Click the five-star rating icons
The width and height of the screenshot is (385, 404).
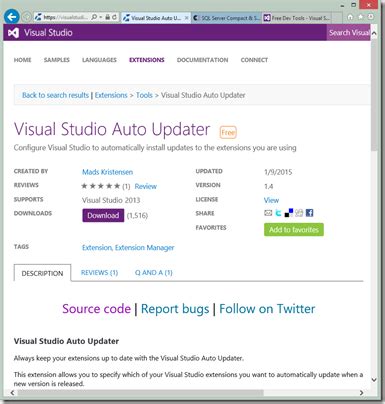click(x=101, y=186)
